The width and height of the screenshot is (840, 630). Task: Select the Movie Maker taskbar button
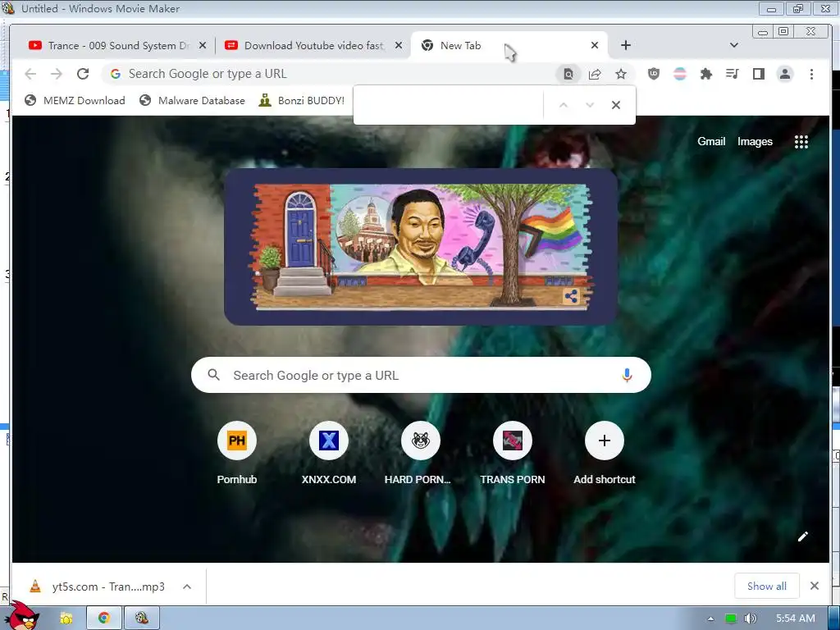click(142, 619)
